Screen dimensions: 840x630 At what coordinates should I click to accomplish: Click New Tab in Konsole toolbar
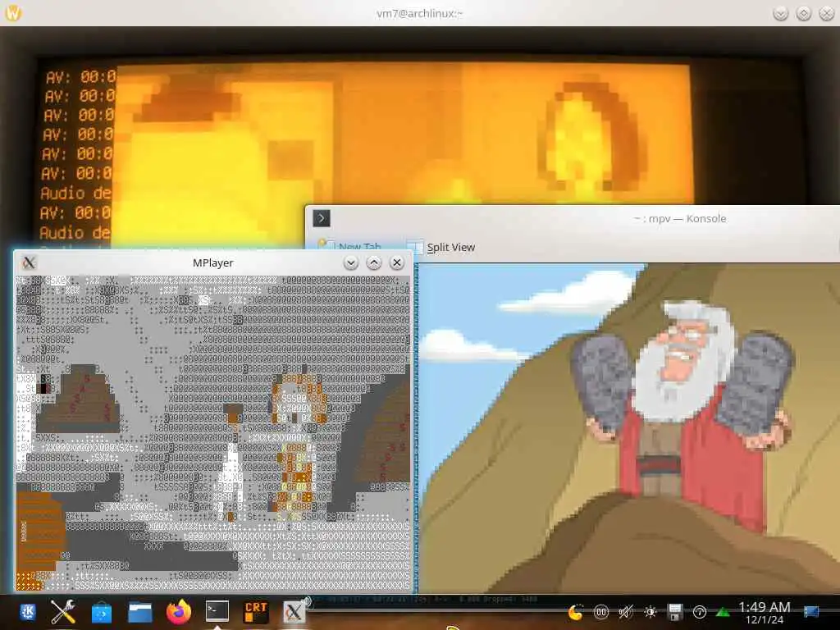(349, 246)
